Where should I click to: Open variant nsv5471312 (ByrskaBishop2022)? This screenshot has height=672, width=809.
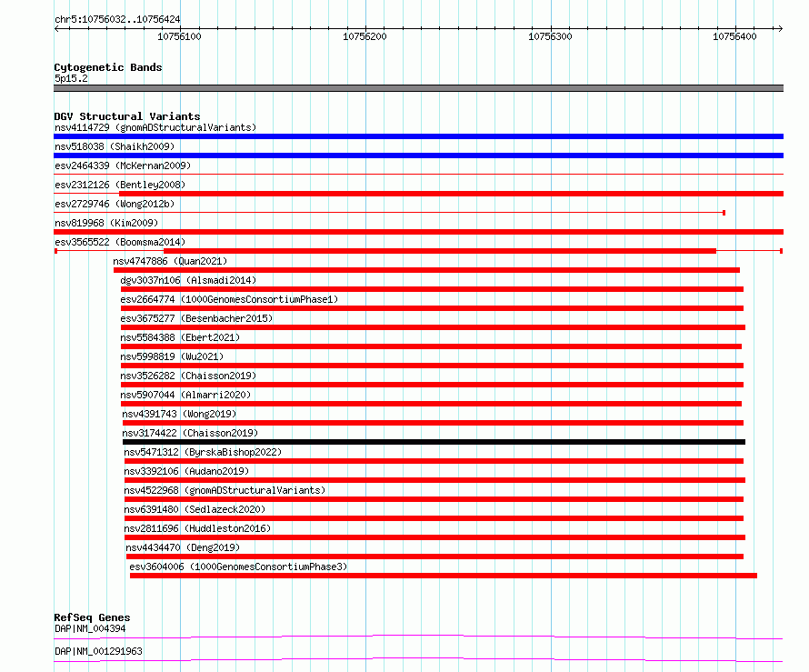click(x=203, y=452)
